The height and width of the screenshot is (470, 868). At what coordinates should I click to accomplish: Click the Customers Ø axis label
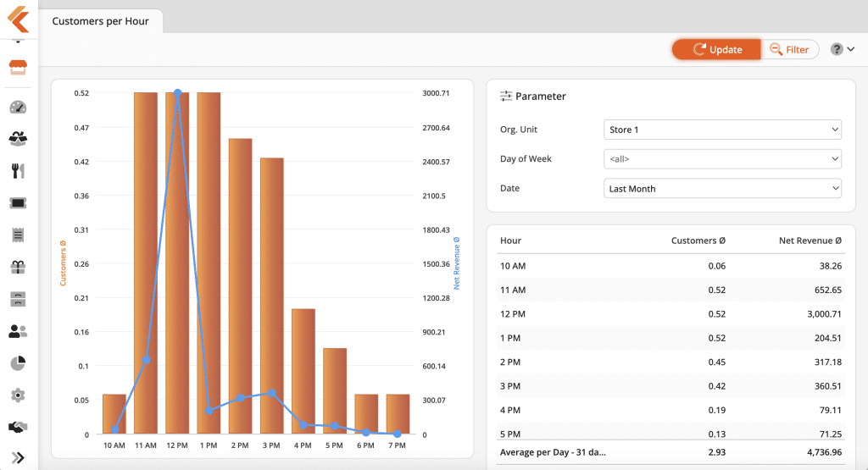(63, 263)
